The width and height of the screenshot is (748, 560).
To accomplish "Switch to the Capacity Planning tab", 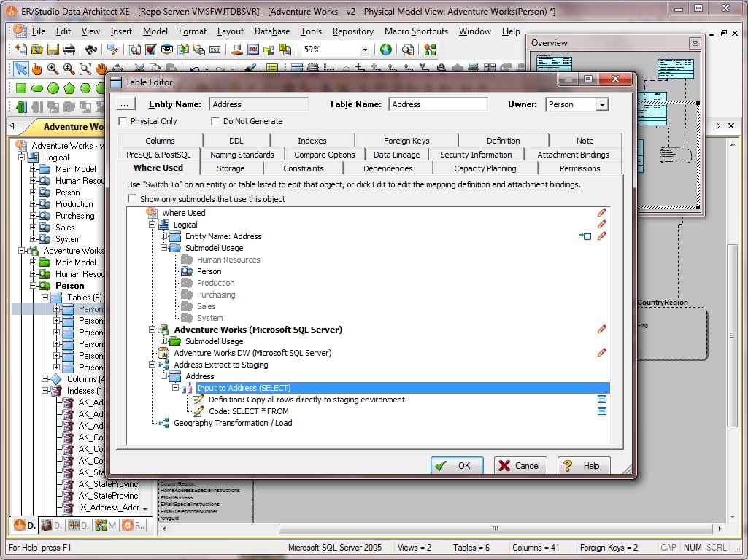I will [485, 168].
